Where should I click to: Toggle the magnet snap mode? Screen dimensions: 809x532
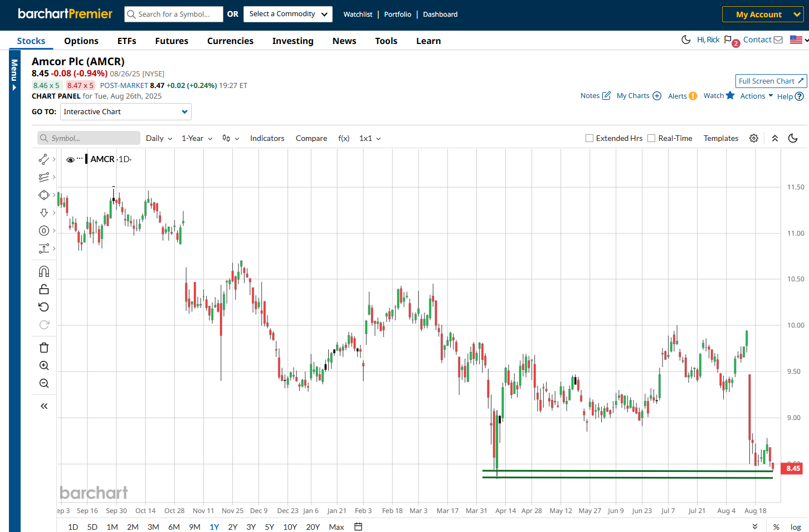coord(44,271)
